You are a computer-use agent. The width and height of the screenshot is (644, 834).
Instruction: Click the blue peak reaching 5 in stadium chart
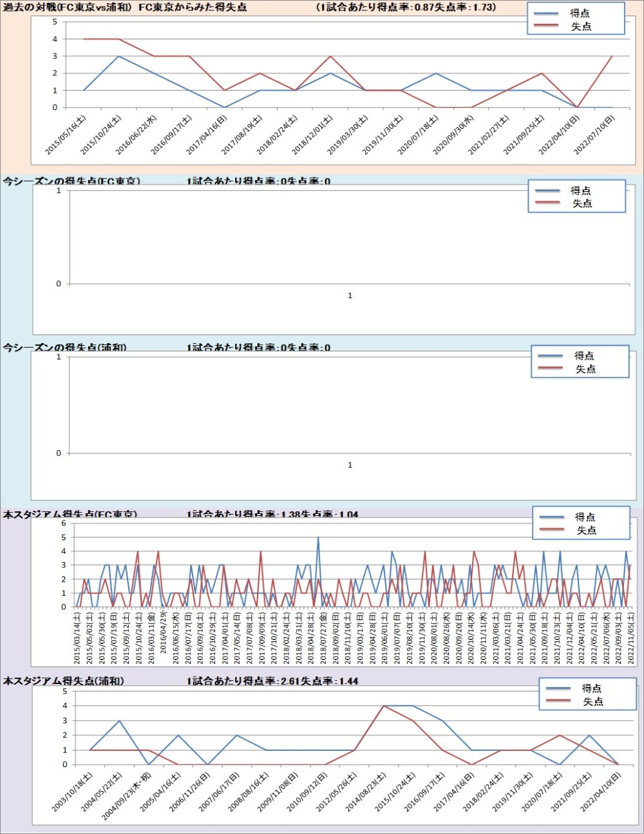318,538
